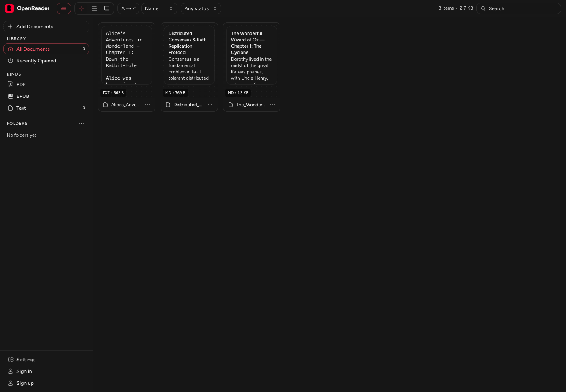Image resolution: width=566 pixels, height=392 pixels.
Task: Click the Add Documents button
Action: 46,27
